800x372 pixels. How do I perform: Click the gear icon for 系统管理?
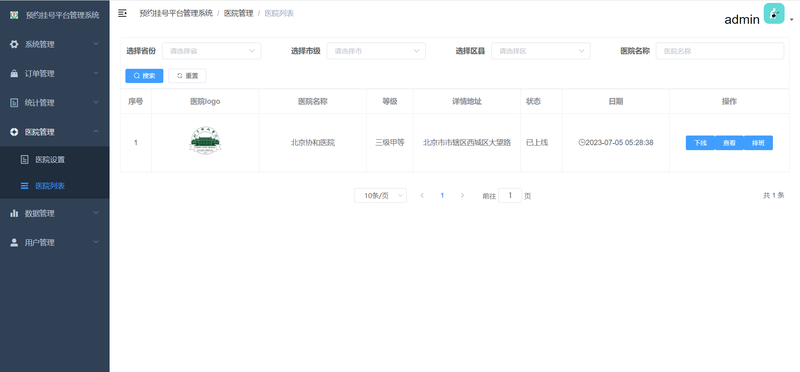14,44
